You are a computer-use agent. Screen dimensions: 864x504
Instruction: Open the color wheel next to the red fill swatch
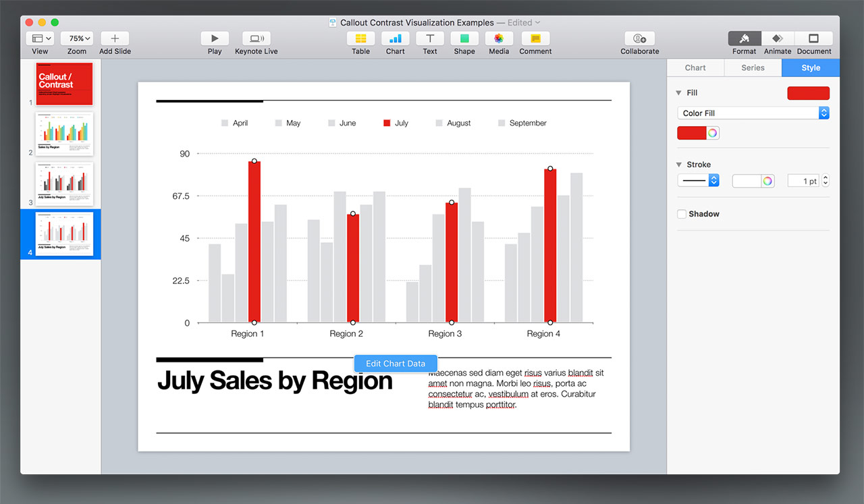pyautogui.click(x=712, y=133)
